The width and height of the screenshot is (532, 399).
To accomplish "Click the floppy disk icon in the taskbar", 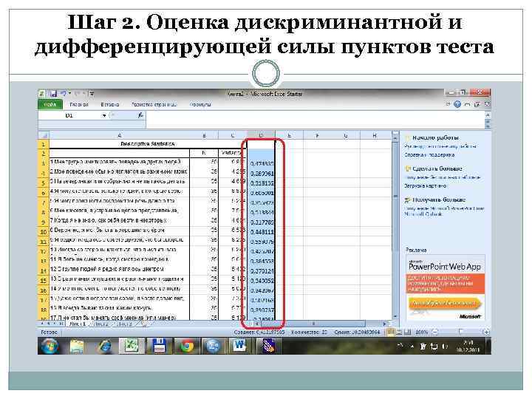I will click(159, 346).
